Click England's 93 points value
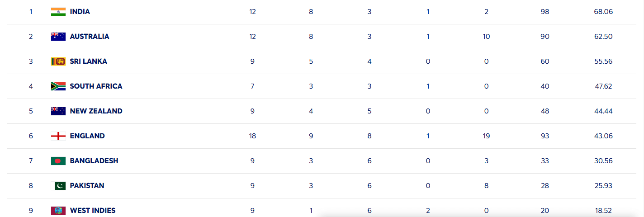 [545, 136]
